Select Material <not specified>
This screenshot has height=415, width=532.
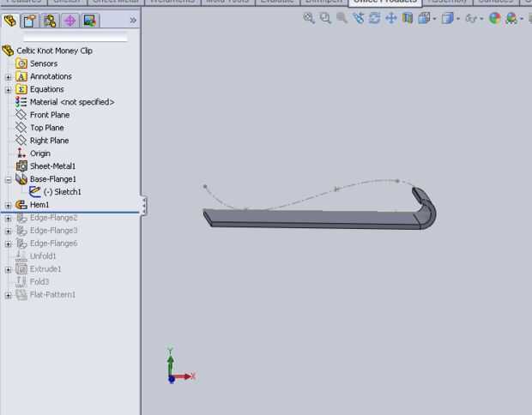[x=72, y=102]
